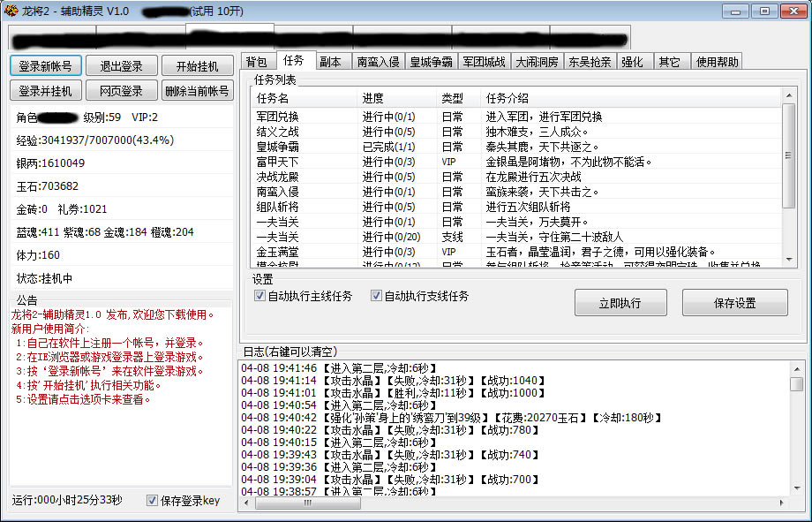The image size is (812, 522).
Task: Click the 运行 runtime text at bottom
Action: [x=67, y=500]
